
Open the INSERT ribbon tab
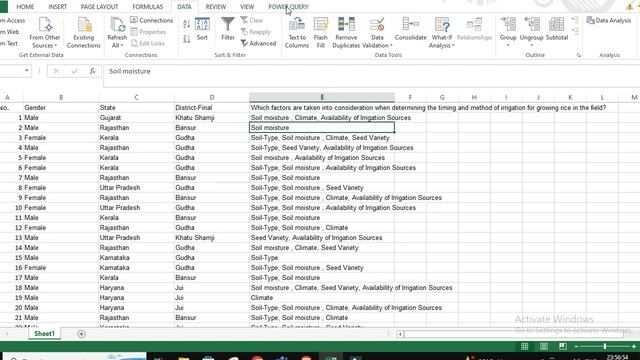pyautogui.click(x=58, y=7)
